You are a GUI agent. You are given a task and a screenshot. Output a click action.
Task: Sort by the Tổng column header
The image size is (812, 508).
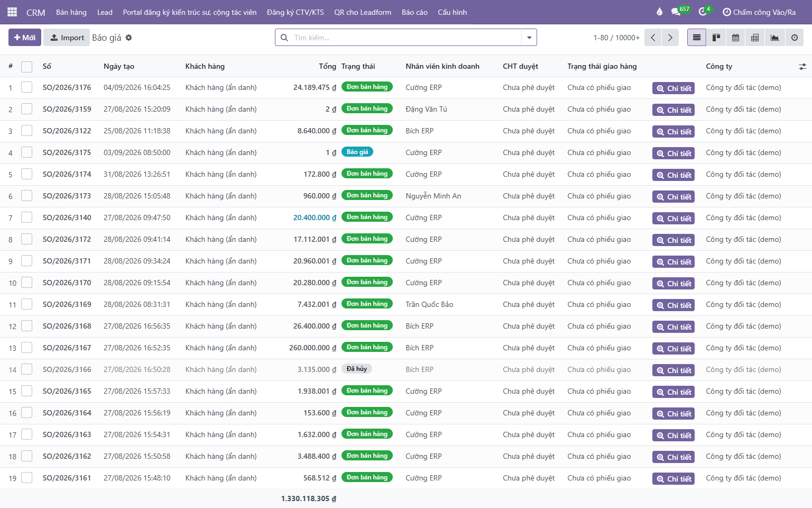click(327, 66)
